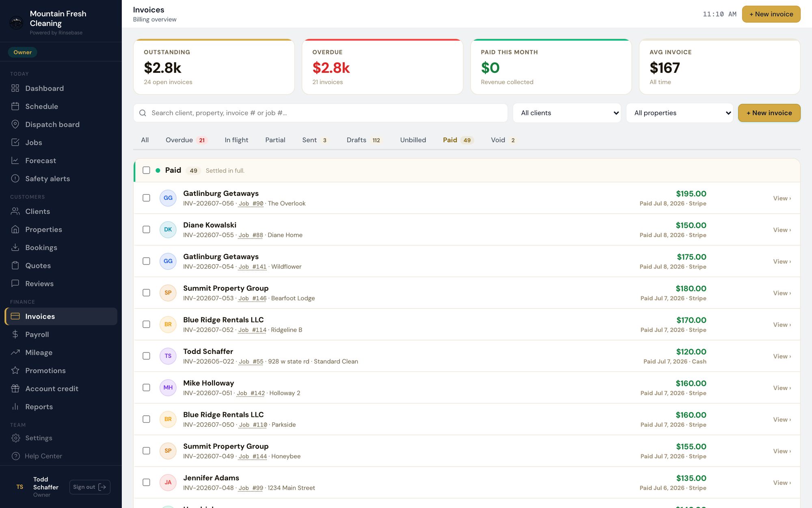The width and height of the screenshot is (812, 508).
Task: Tick checkbox for Blue Ridge Rentals Parkside
Action: click(146, 419)
